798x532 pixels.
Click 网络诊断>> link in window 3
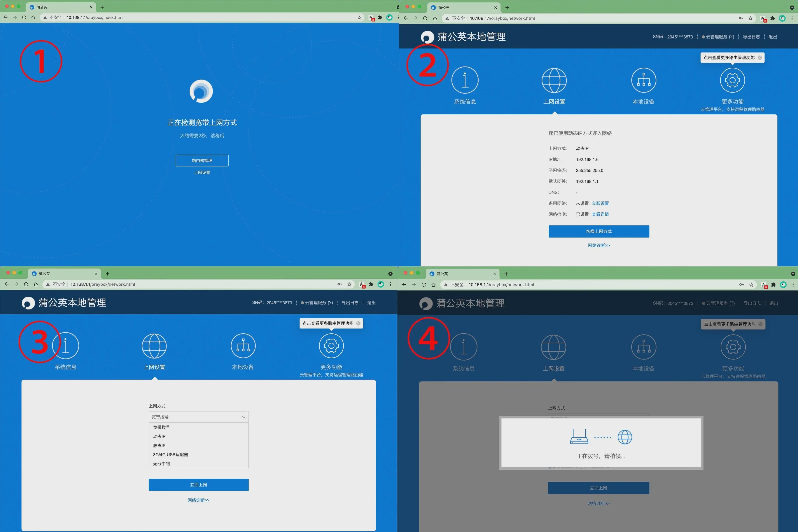pos(198,500)
